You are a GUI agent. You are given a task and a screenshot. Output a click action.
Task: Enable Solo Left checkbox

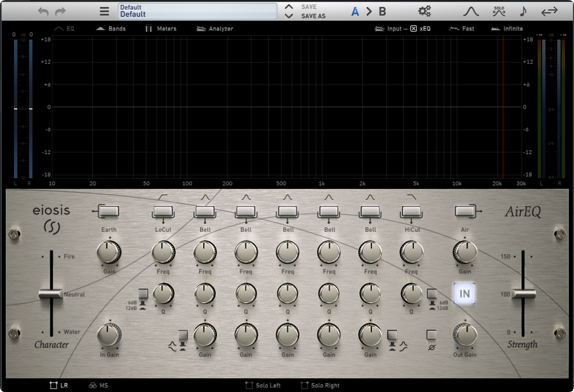(x=249, y=385)
